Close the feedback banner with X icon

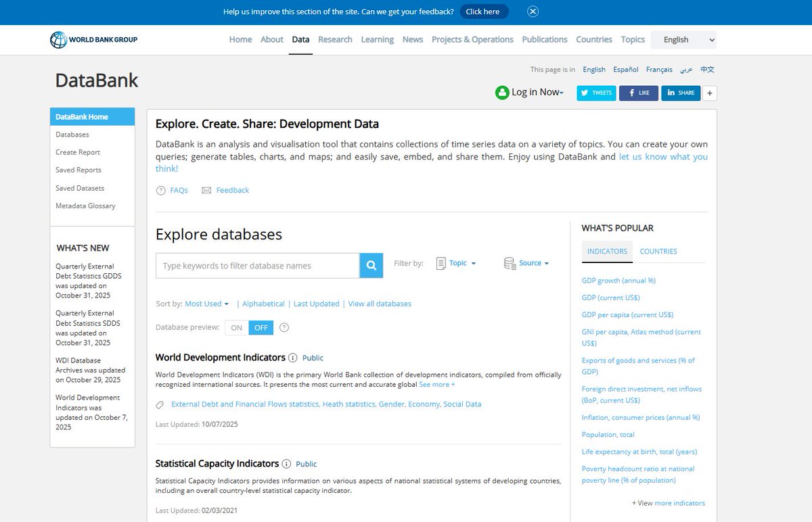click(x=533, y=11)
